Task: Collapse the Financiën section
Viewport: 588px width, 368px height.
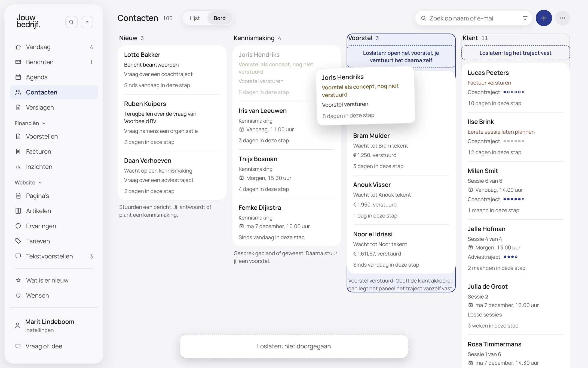Action: 30,123
